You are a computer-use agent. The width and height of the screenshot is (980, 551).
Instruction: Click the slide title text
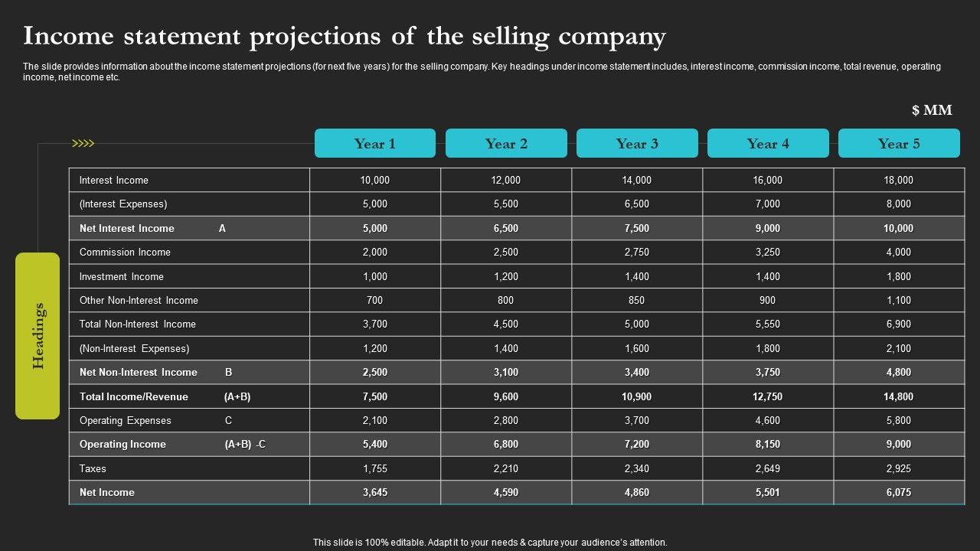click(x=345, y=37)
